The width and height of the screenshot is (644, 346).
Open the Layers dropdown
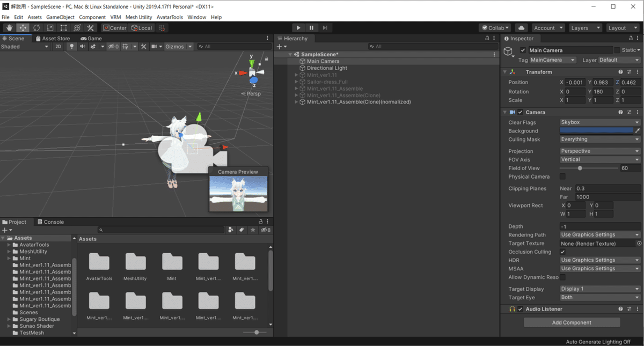(584, 28)
